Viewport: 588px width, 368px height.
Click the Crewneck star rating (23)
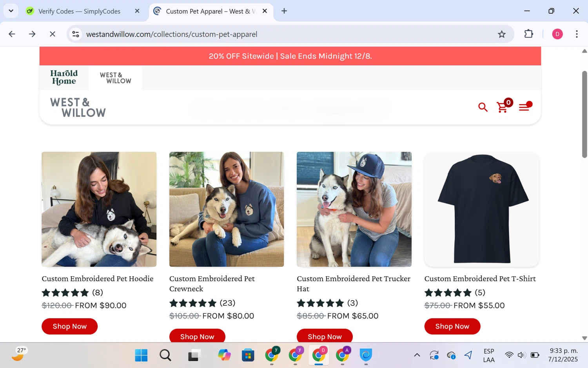[x=202, y=303]
